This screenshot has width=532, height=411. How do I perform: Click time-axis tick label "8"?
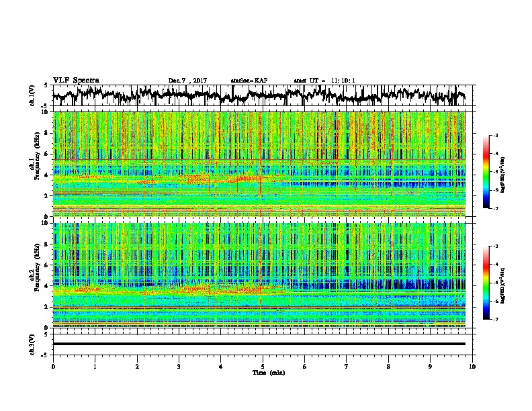[x=388, y=367]
